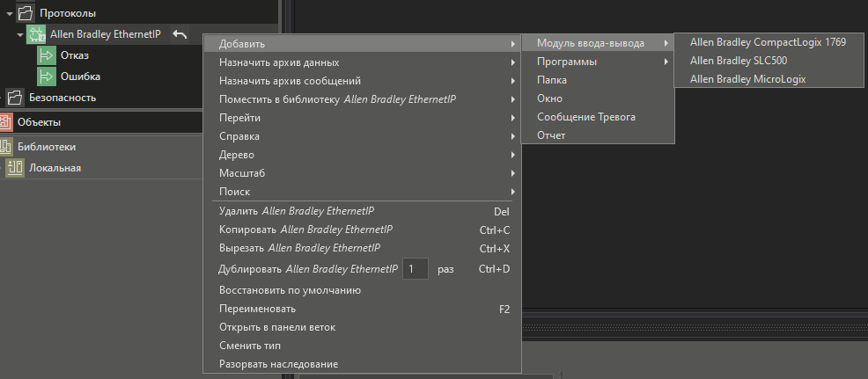Screen dimensions: 868x379
Task: Click the Библиотеки section icon
Action: [x=5, y=147]
